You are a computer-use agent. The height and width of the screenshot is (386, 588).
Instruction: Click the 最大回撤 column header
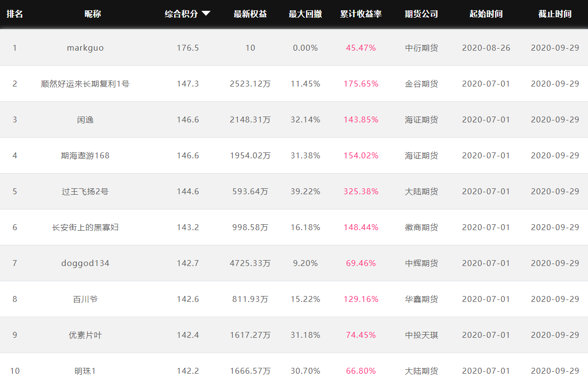[305, 14]
